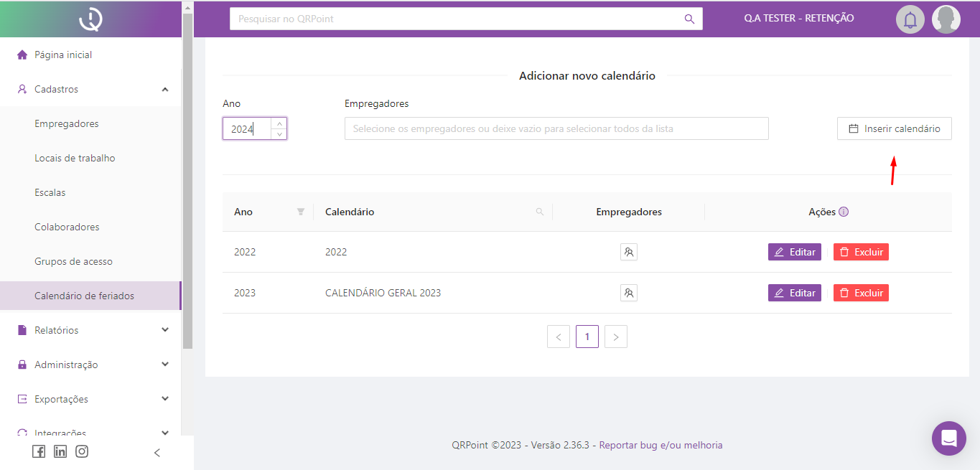The image size is (980, 470).
Task: View employers of the 2022 calendar
Action: [x=628, y=252]
